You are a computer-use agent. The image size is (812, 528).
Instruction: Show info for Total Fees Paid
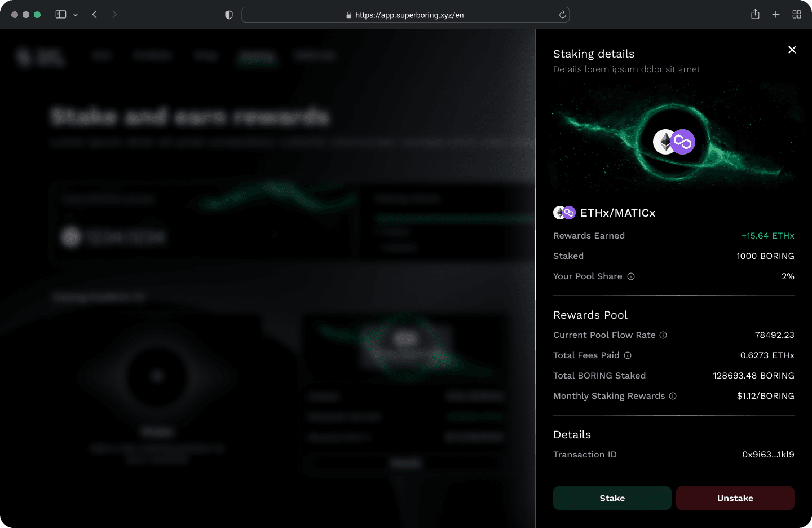click(x=628, y=355)
